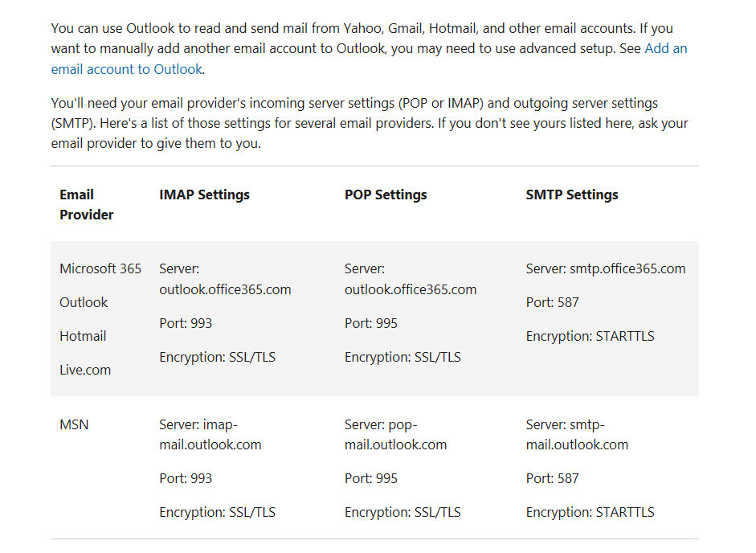
Task: Click the 'MSN' provider cell
Action: coord(74,424)
